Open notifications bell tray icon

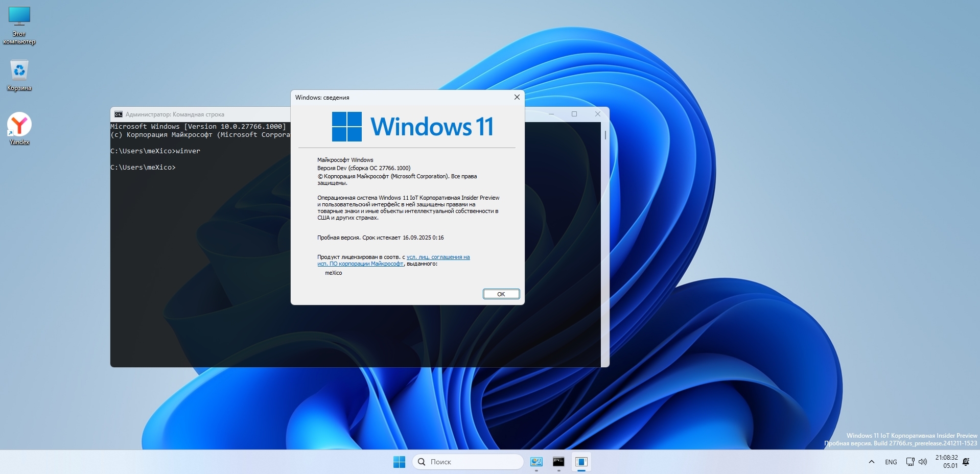coord(966,462)
